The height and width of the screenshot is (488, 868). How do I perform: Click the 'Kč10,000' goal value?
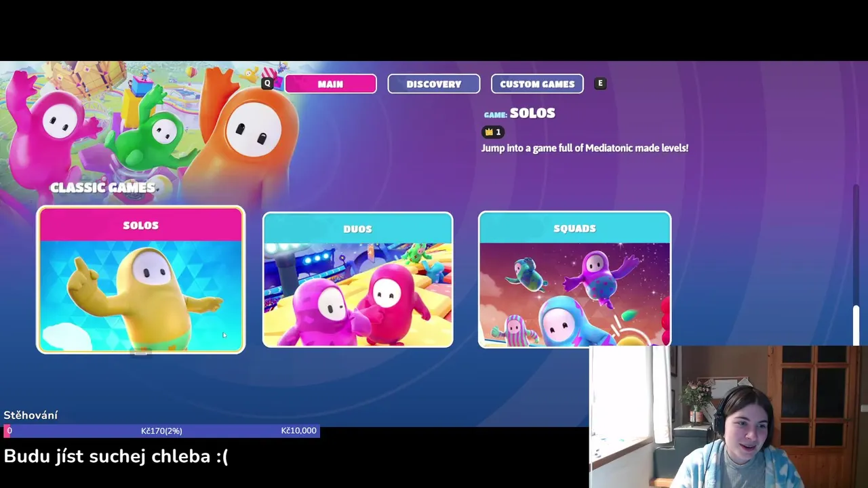298,430
